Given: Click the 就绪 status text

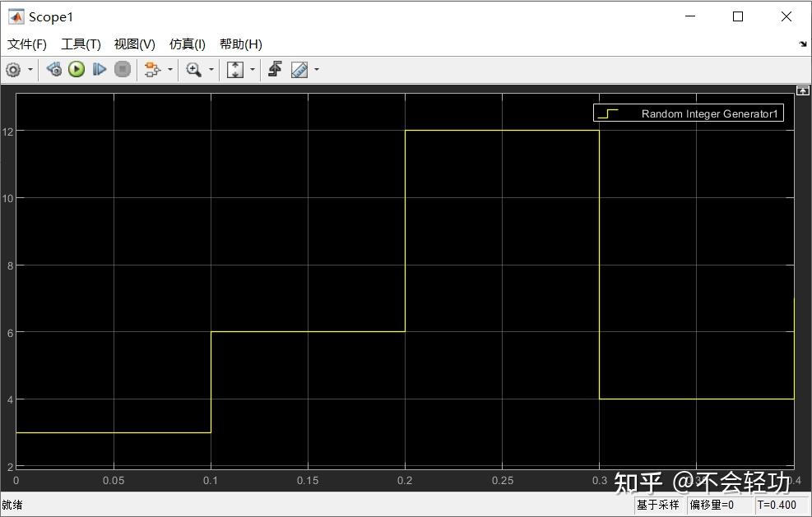Looking at the screenshot, I should [12, 505].
